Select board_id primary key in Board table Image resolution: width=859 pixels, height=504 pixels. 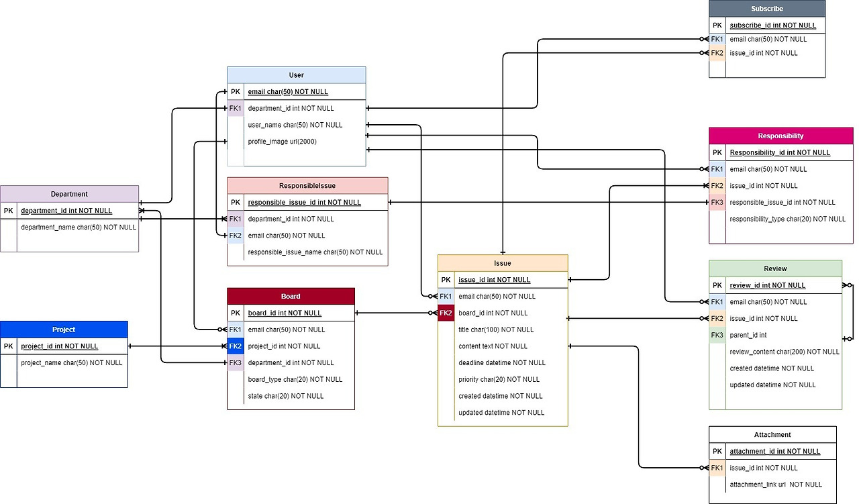point(291,313)
